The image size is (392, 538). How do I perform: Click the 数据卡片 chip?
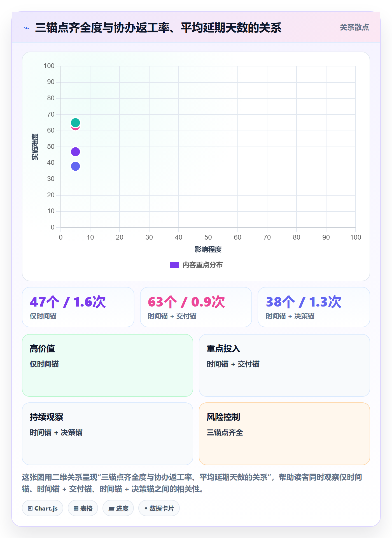159,508
